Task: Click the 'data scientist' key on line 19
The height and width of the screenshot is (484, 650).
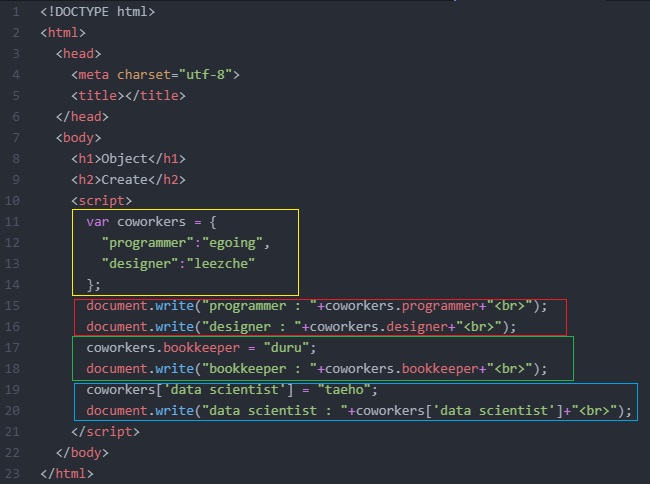Action: [224, 390]
